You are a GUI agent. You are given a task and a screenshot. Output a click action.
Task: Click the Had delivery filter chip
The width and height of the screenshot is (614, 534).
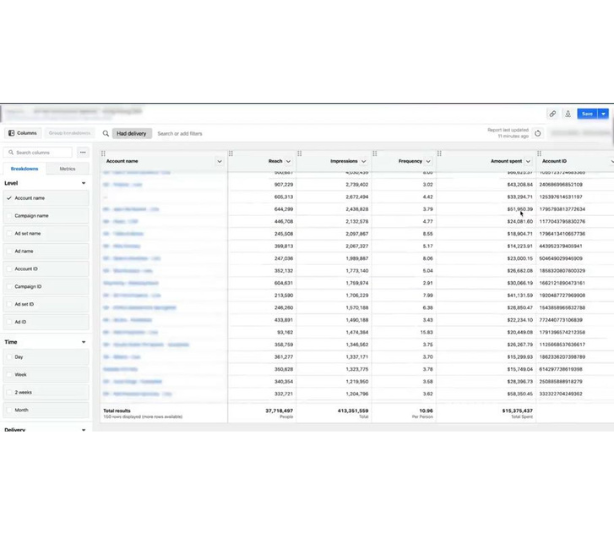pyautogui.click(x=131, y=133)
